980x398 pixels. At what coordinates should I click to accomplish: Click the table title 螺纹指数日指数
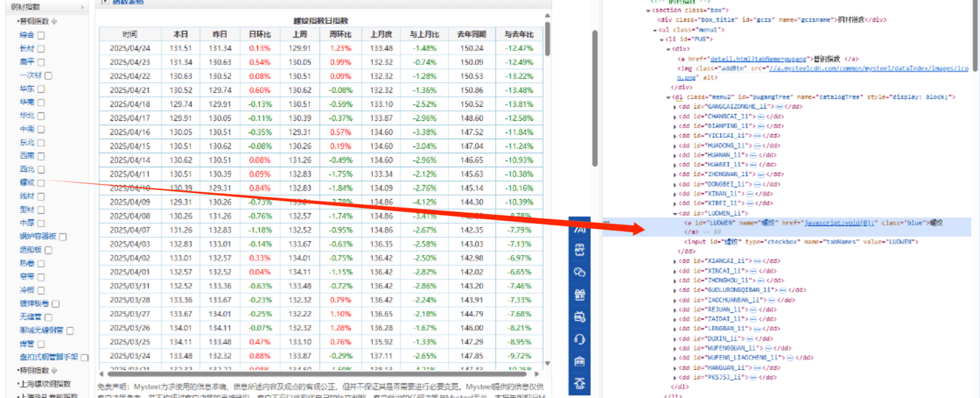321,21
